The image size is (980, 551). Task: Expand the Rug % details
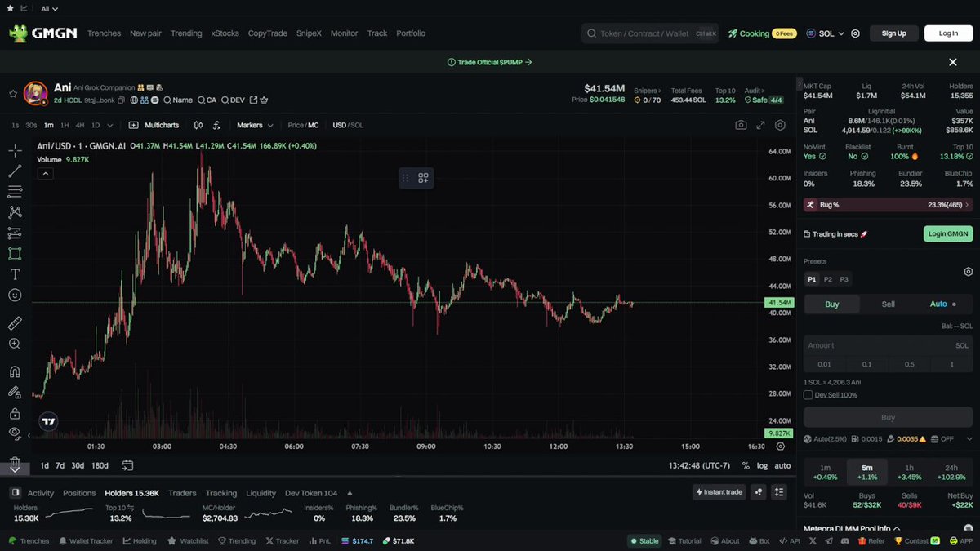pyautogui.click(x=888, y=205)
